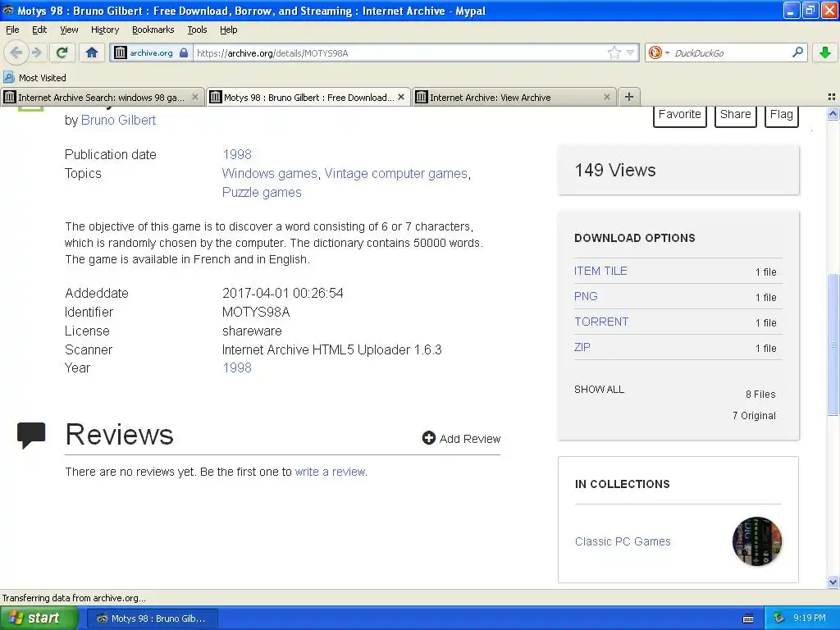840x630 pixels.
Task: Expand the URL history dropdown arrow
Action: pyautogui.click(x=631, y=52)
